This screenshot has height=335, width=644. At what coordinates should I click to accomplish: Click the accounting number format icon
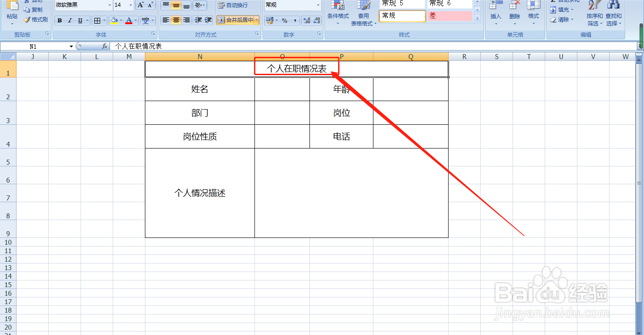(269, 21)
